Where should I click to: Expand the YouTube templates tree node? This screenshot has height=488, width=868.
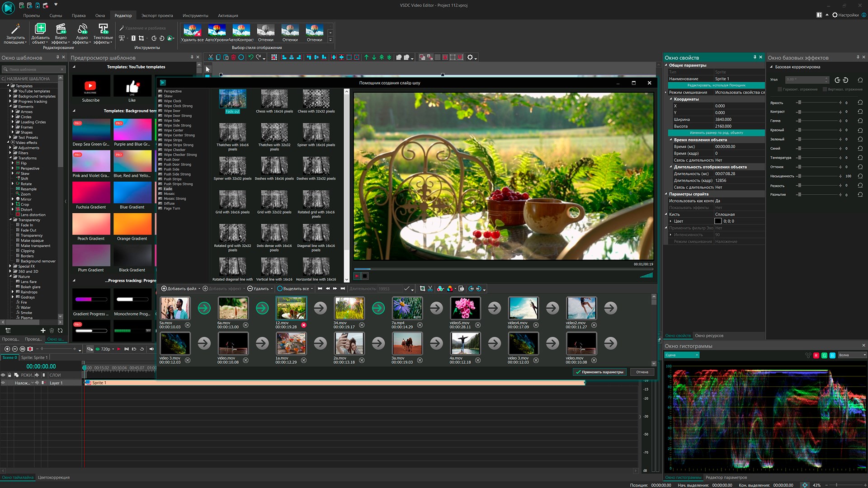10,91
